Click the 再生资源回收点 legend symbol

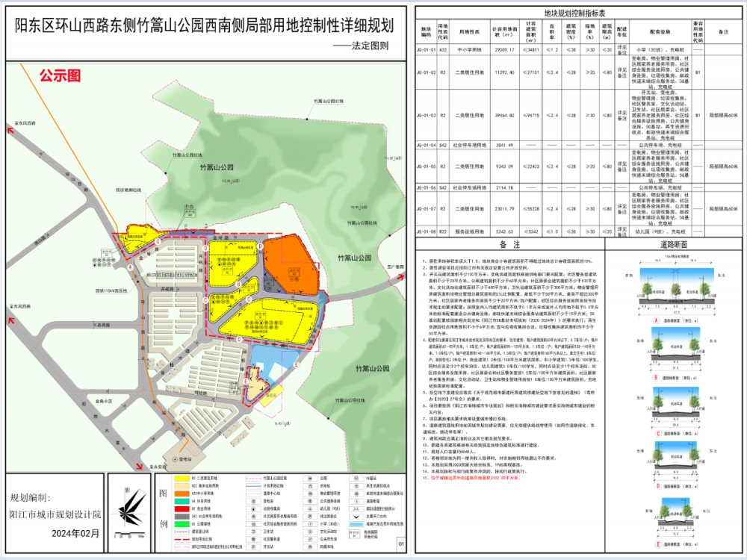tap(356, 486)
